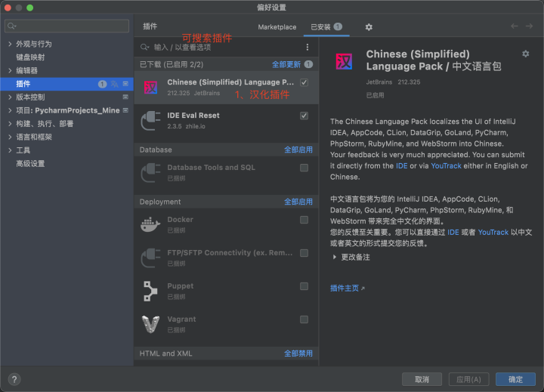Image resolution: width=544 pixels, height=392 pixels.
Task: Click the large 汉 icon in details panel
Action: [x=344, y=61]
